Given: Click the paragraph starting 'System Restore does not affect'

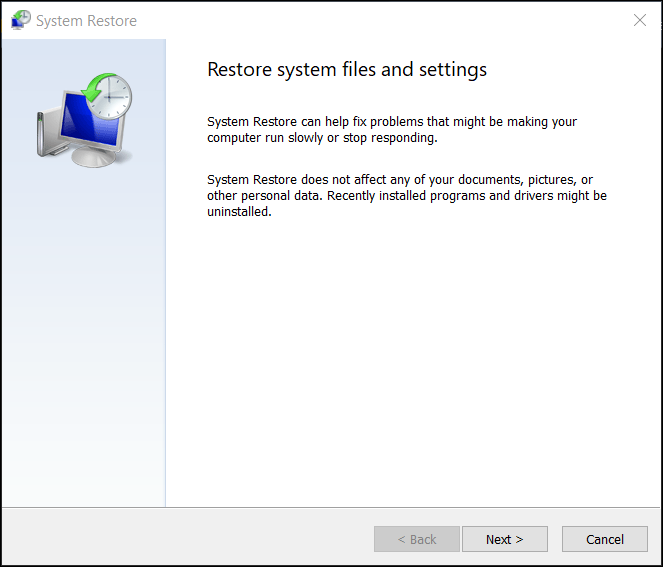Looking at the screenshot, I should pos(407,195).
